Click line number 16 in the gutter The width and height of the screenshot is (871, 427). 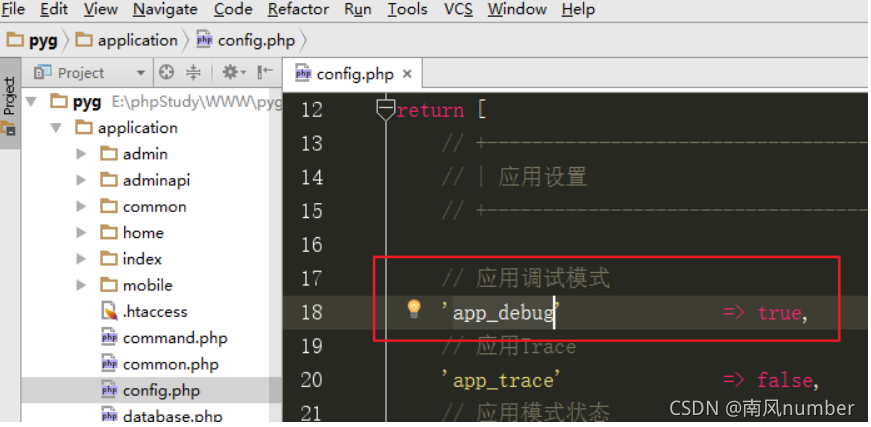[x=312, y=244]
